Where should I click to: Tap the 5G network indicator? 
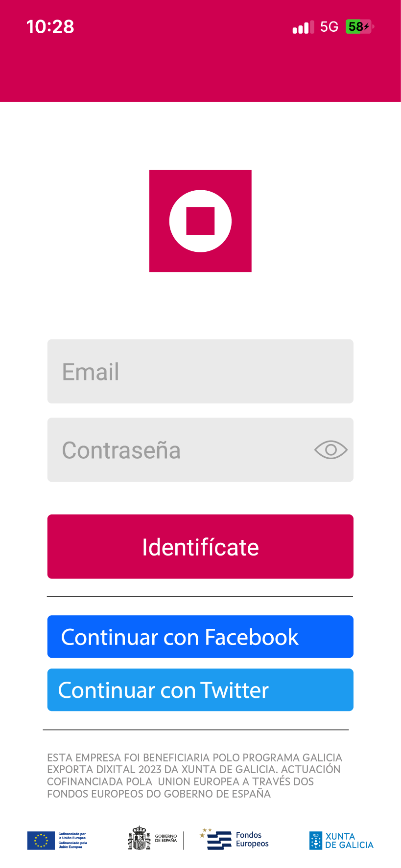[329, 27]
